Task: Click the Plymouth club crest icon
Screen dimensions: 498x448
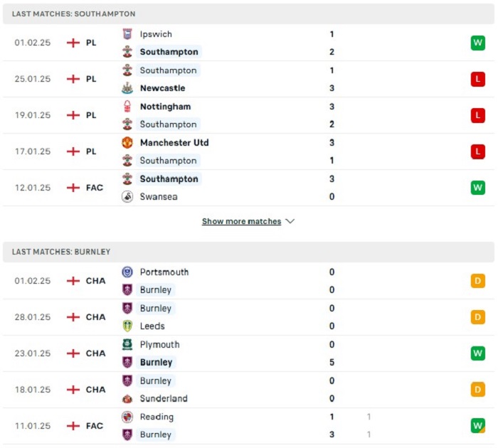Action: point(127,344)
